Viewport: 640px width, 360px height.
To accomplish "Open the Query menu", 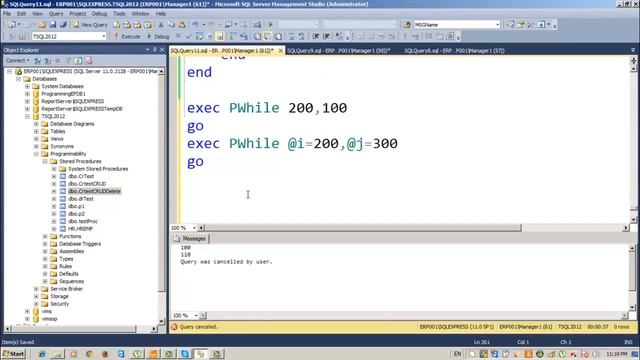I will pos(56,13).
